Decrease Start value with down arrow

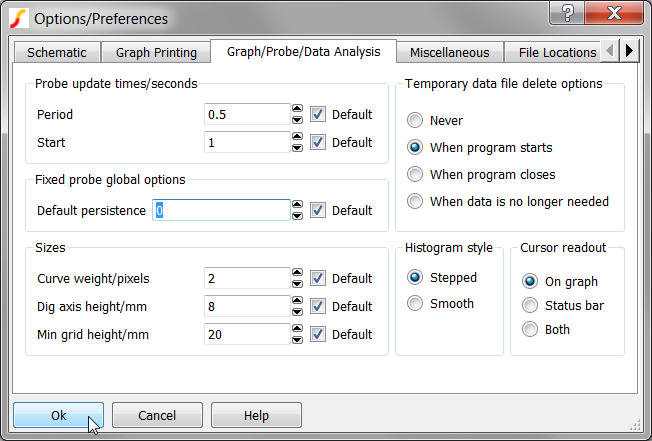pos(297,148)
